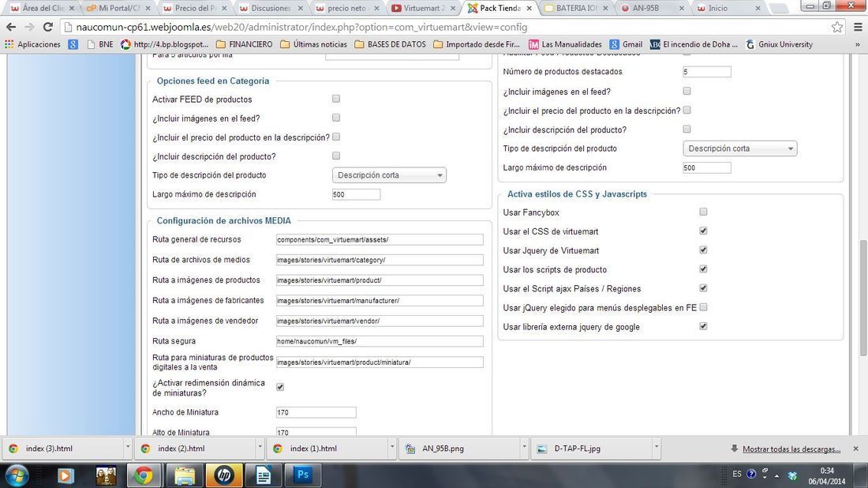Go back with the browser back arrow
868x488 pixels.
point(11,27)
